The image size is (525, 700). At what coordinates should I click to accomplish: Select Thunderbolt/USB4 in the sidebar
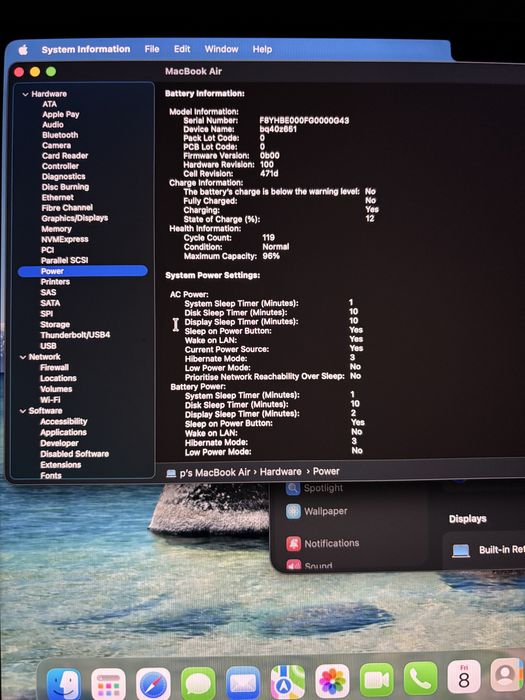coord(75,335)
